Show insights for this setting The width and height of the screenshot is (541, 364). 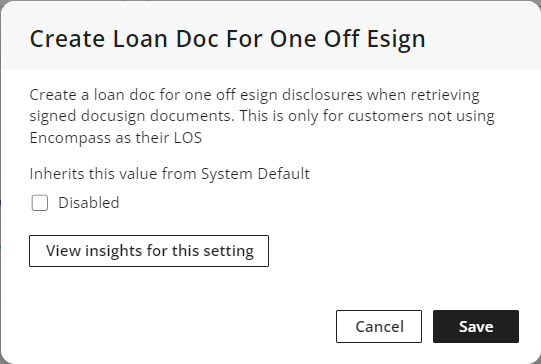tap(149, 251)
